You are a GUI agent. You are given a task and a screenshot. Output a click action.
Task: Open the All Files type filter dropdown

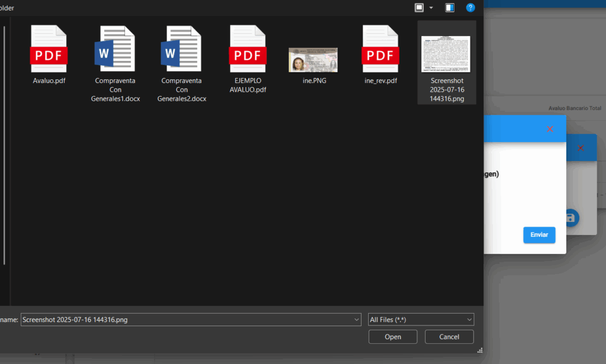click(421, 320)
